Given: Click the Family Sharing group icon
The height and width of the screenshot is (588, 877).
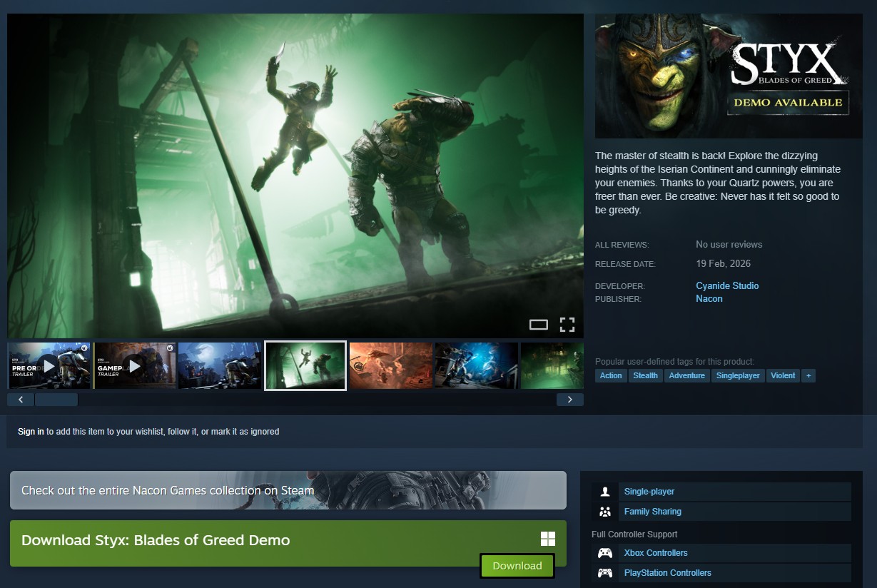Looking at the screenshot, I should (605, 512).
